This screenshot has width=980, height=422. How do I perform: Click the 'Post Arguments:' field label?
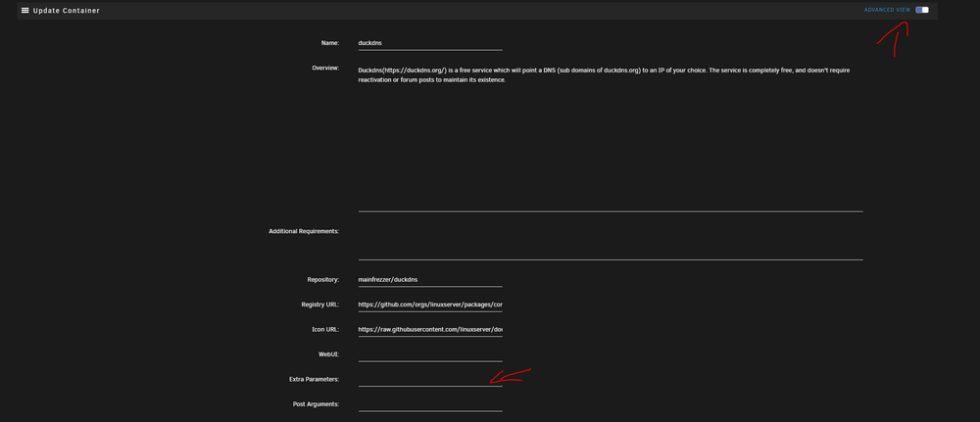click(x=316, y=404)
